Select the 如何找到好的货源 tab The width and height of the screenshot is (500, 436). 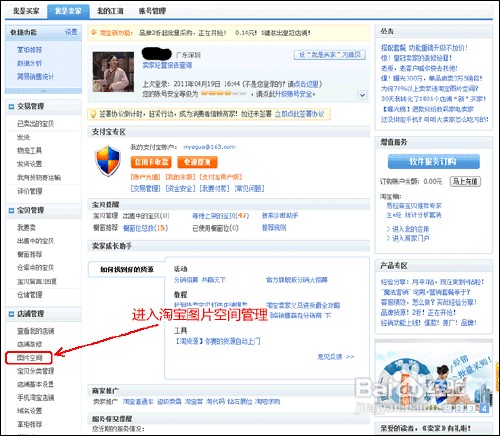pos(127,269)
